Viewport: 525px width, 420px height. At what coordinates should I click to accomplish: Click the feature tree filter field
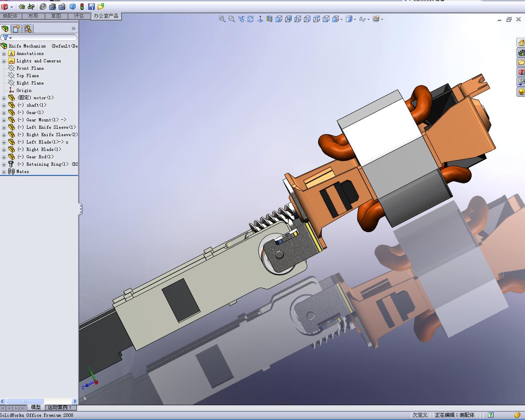click(x=39, y=38)
